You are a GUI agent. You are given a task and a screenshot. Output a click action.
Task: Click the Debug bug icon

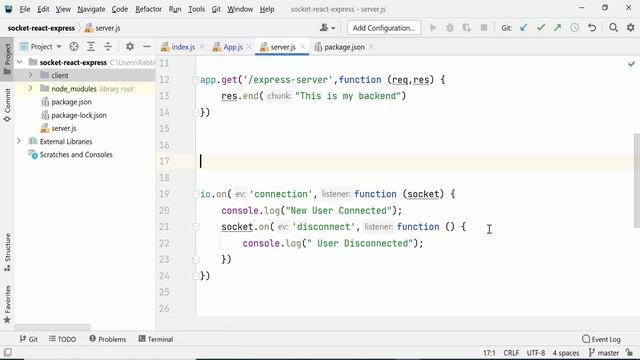click(450, 28)
